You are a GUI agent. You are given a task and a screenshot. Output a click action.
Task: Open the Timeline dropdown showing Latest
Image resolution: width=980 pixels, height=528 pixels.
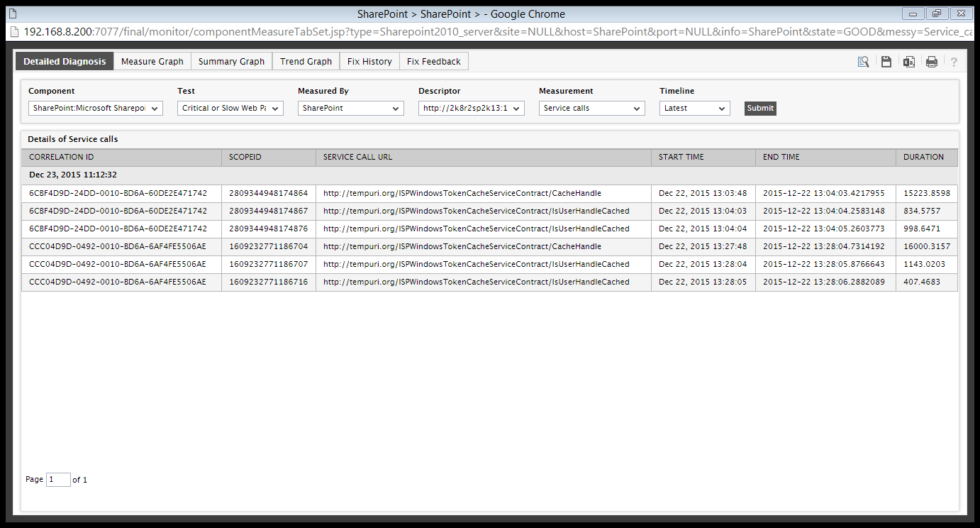[695, 108]
